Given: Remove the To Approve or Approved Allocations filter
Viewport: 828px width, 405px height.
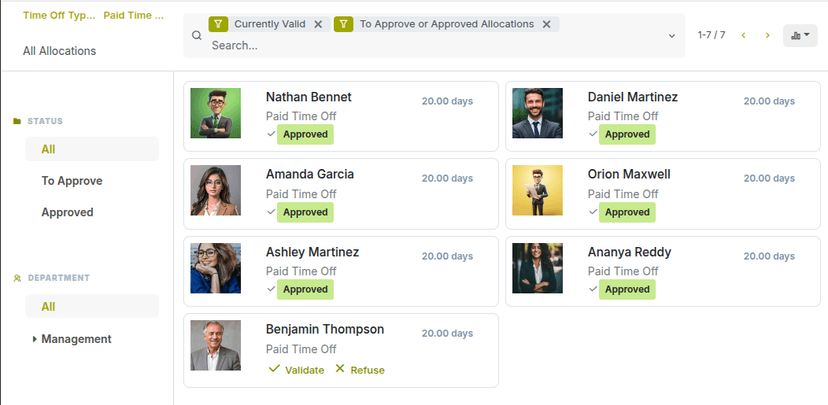Looking at the screenshot, I should [x=546, y=24].
